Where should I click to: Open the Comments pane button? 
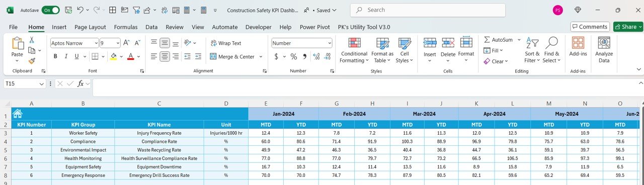tap(589, 27)
